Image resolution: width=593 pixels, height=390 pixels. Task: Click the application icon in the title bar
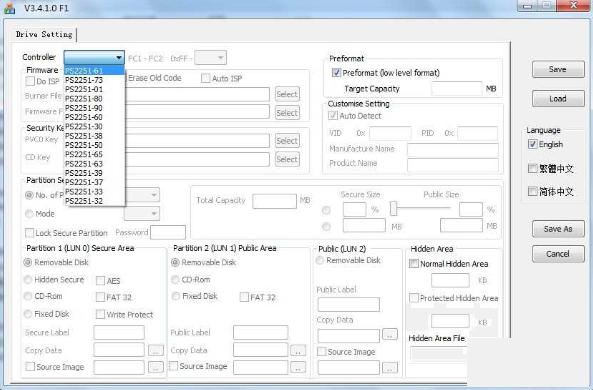tap(10, 8)
